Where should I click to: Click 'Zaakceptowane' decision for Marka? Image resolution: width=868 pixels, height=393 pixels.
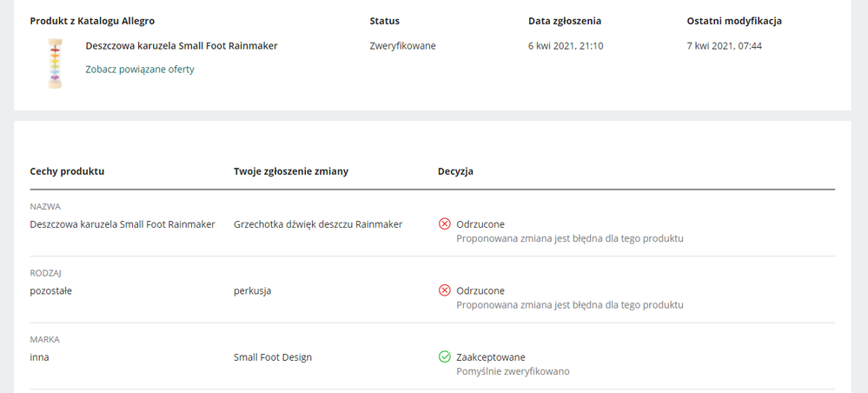pyautogui.click(x=491, y=357)
